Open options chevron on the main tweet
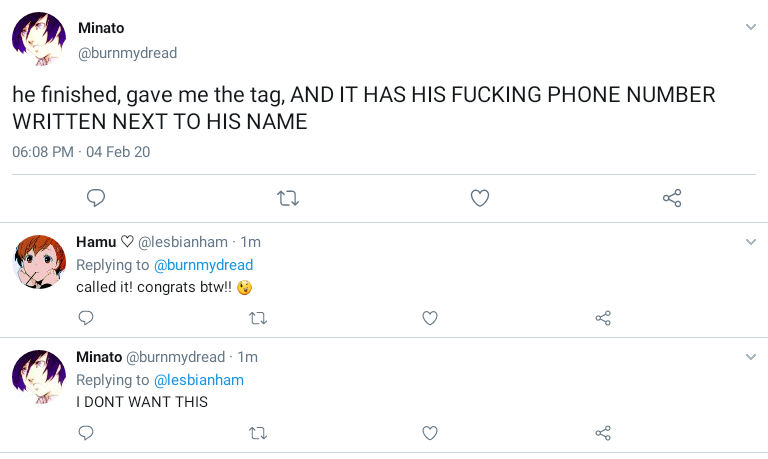 pos(751,27)
